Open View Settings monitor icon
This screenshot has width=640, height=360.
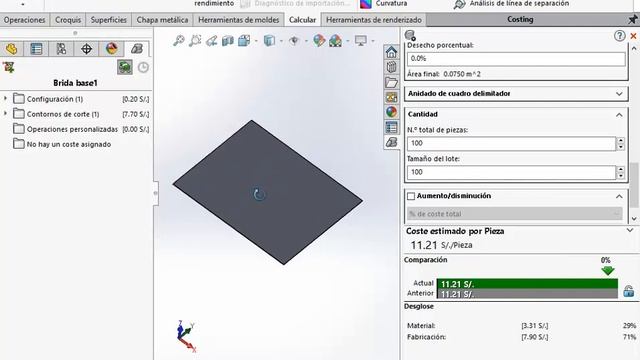361,40
